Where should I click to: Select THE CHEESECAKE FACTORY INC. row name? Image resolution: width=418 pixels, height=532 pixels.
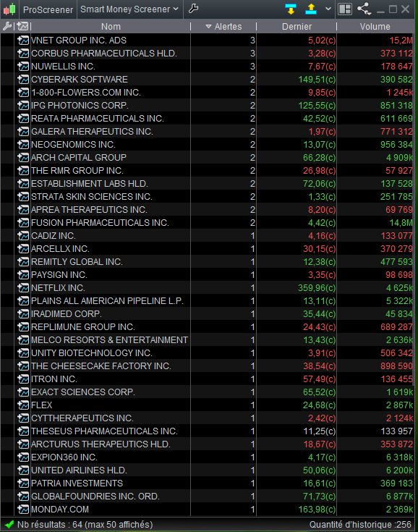coord(101,366)
